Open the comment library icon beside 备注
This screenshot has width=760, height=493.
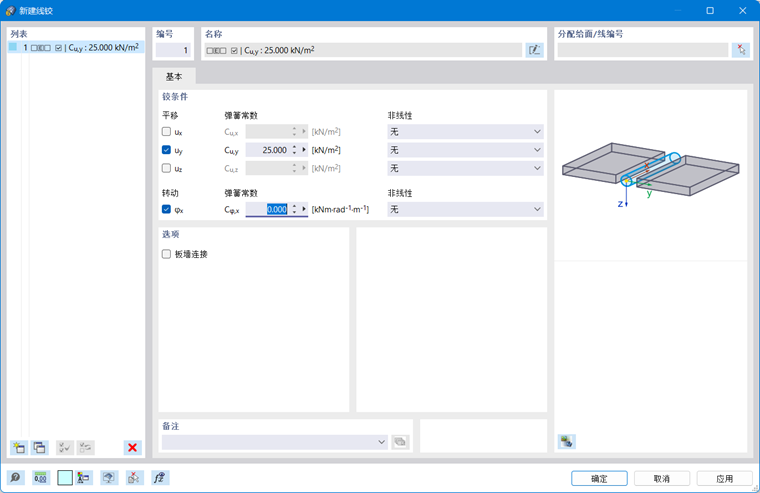click(400, 442)
